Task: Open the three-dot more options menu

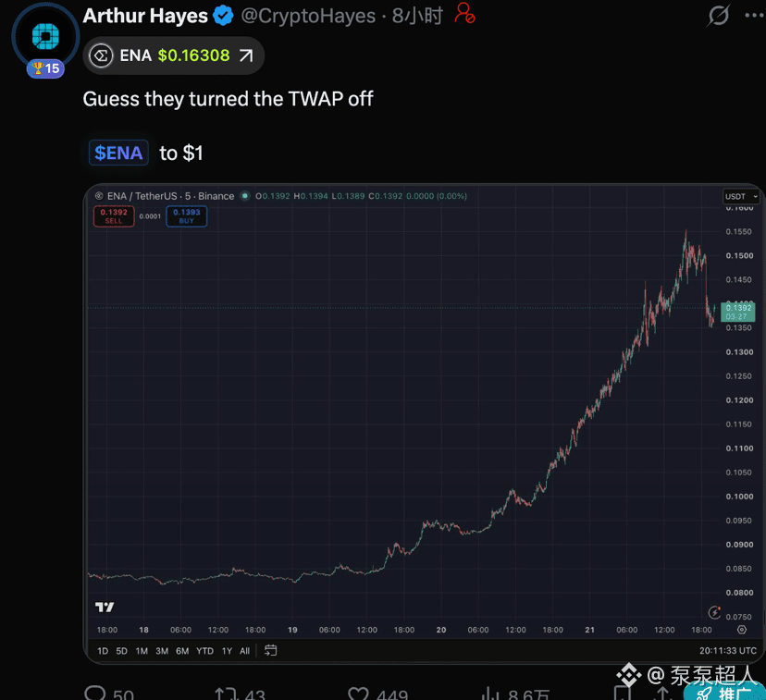Action: click(x=754, y=16)
